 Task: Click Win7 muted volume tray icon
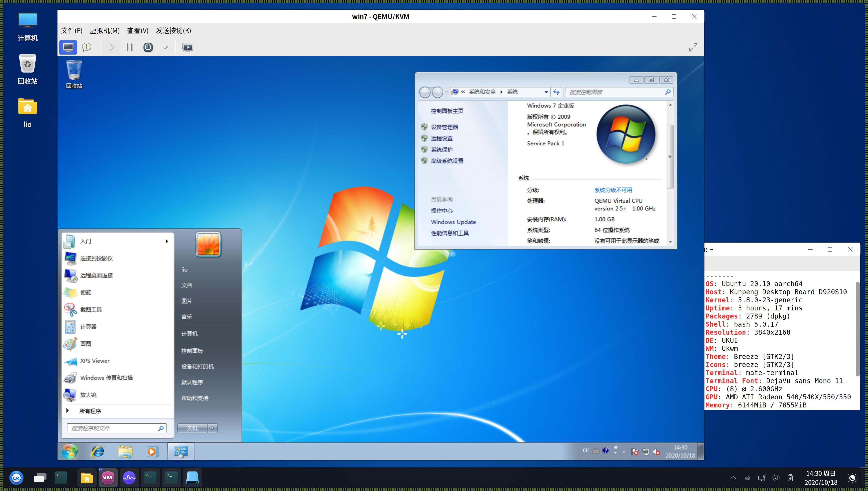pos(656,451)
